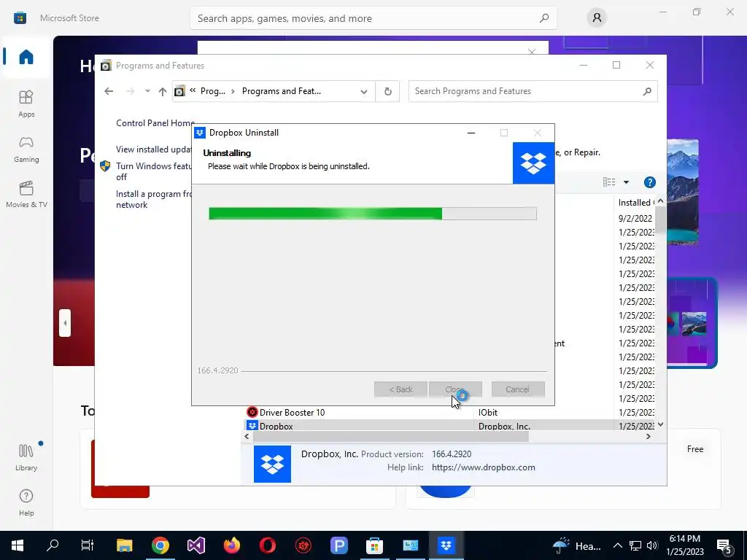Launch Opera browser from taskbar
Screen dimensions: 747x560
coord(267,545)
